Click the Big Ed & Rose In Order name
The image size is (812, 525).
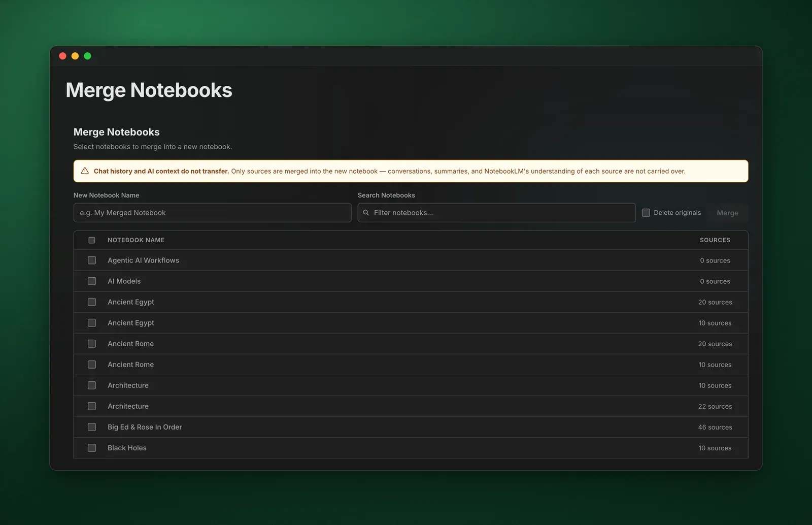(x=145, y=427)
